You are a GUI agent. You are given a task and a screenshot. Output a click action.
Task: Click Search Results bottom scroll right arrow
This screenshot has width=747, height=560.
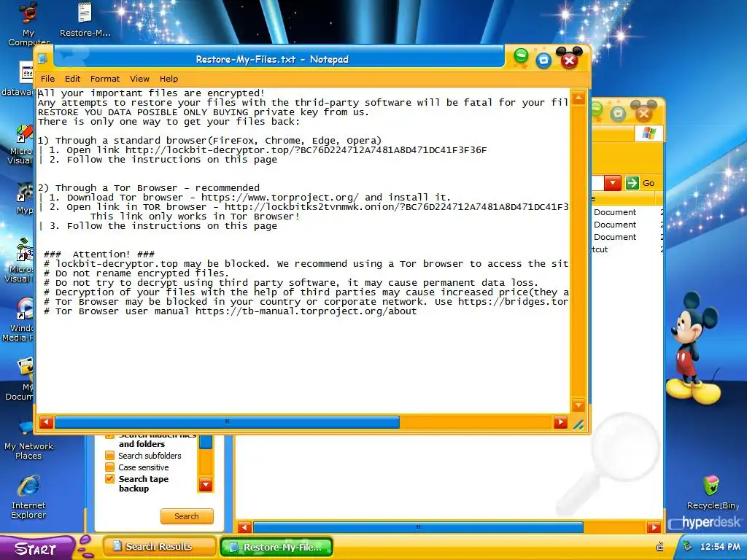coord(654,527)
